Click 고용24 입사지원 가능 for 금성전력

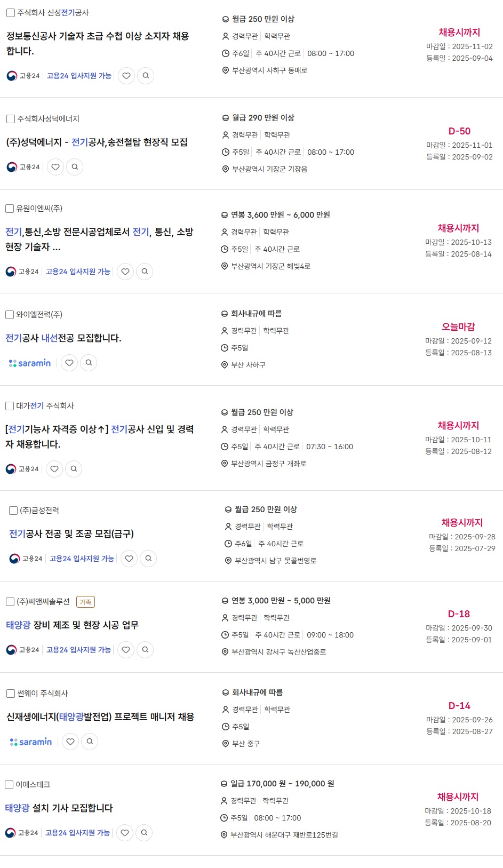(82, 559)
